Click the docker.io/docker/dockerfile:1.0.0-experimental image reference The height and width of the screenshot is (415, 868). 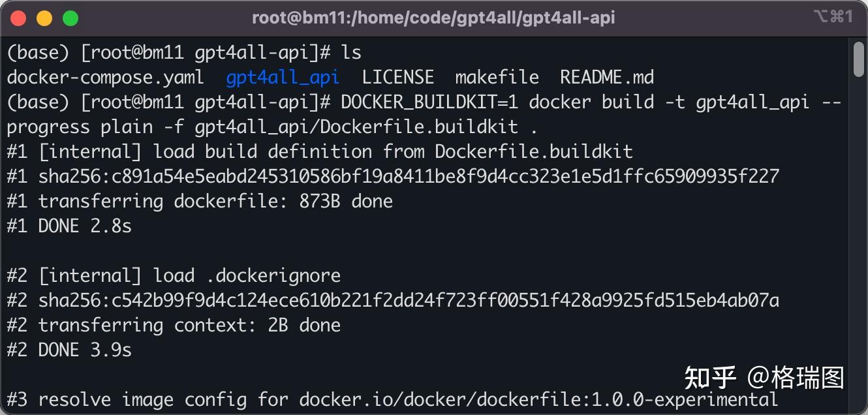[x=538, y=399]
